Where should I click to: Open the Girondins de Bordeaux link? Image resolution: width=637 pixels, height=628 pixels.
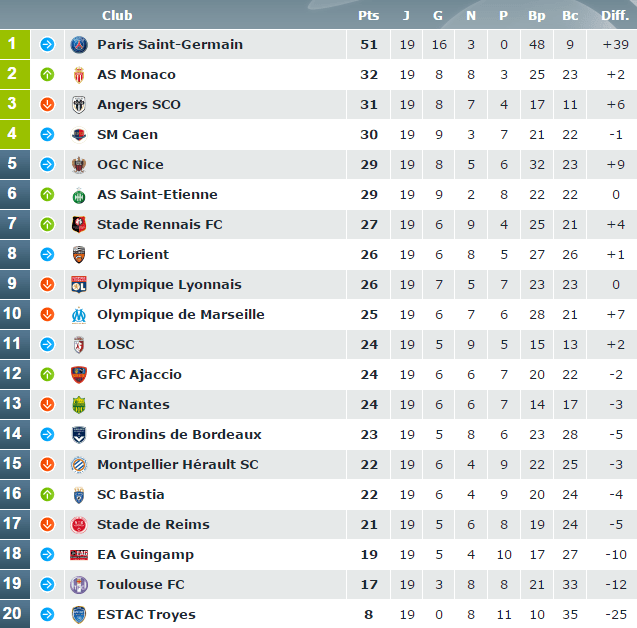(x=179, y=435)
